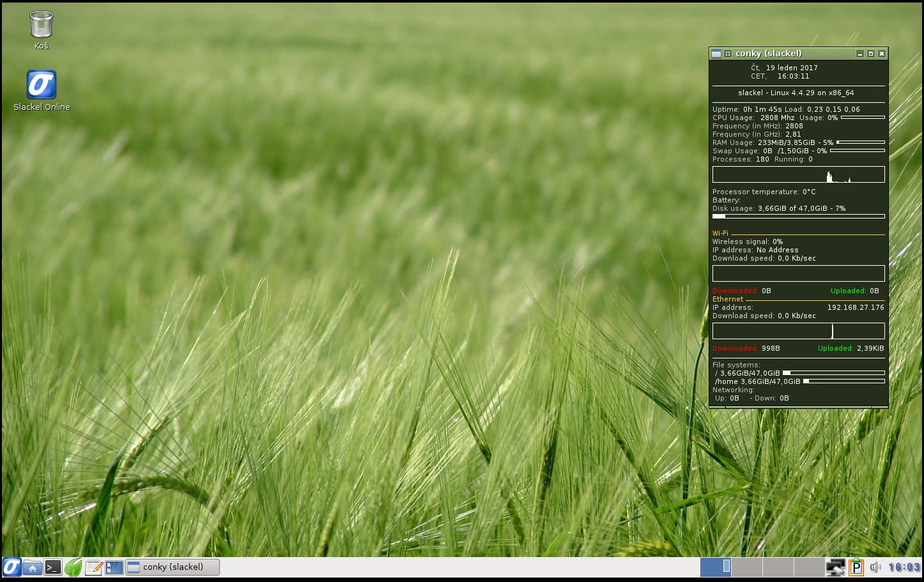Image resolution: width=924 pixels, height=582 pixels.
Task: Click the 'Frequency (in GHz): 2,81' line
Action: (x=757, y=134)
